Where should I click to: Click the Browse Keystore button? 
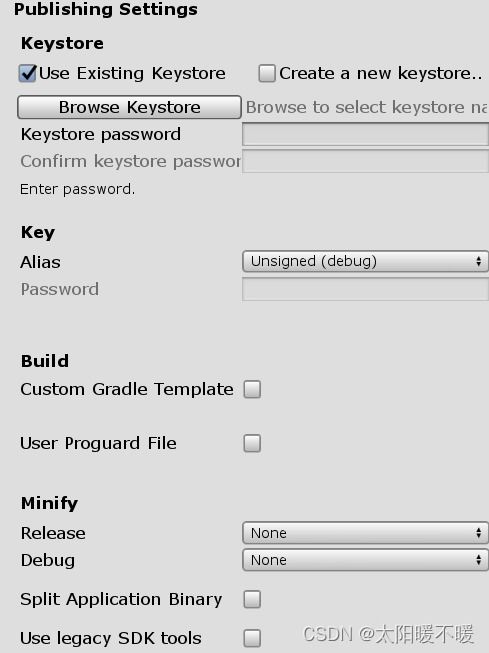(129, 107)
